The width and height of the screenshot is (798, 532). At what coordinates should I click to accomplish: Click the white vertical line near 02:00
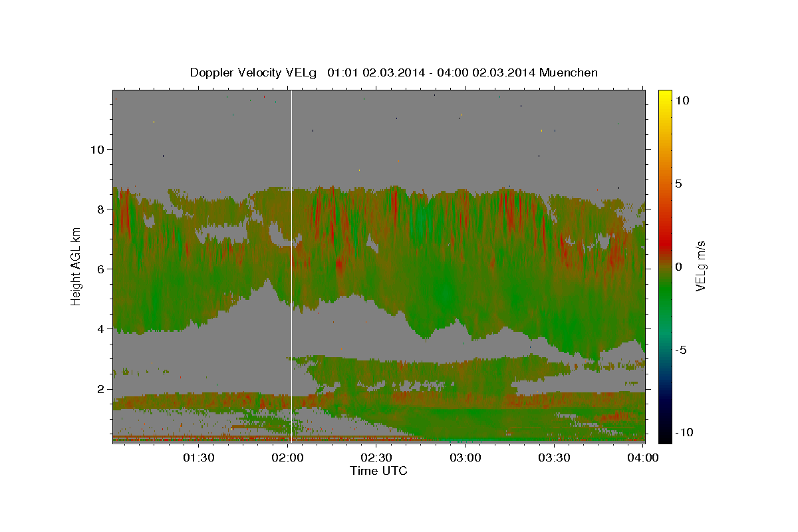[292, 266]
